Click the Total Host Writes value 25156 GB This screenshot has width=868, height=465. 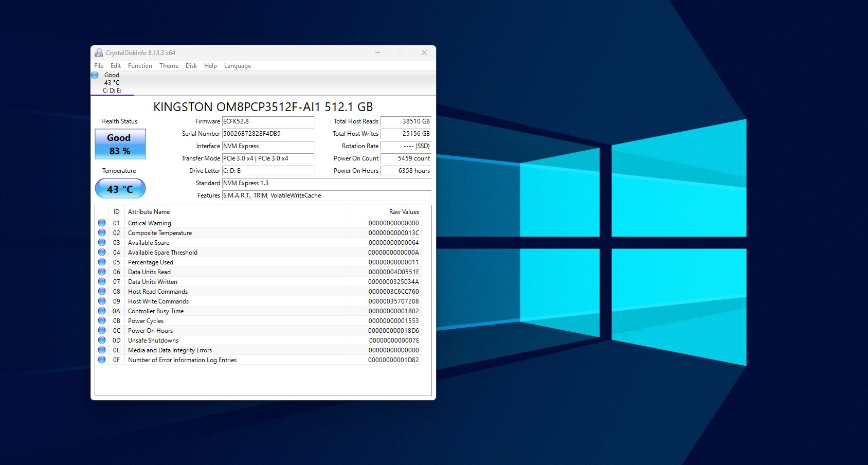(406, 134)
